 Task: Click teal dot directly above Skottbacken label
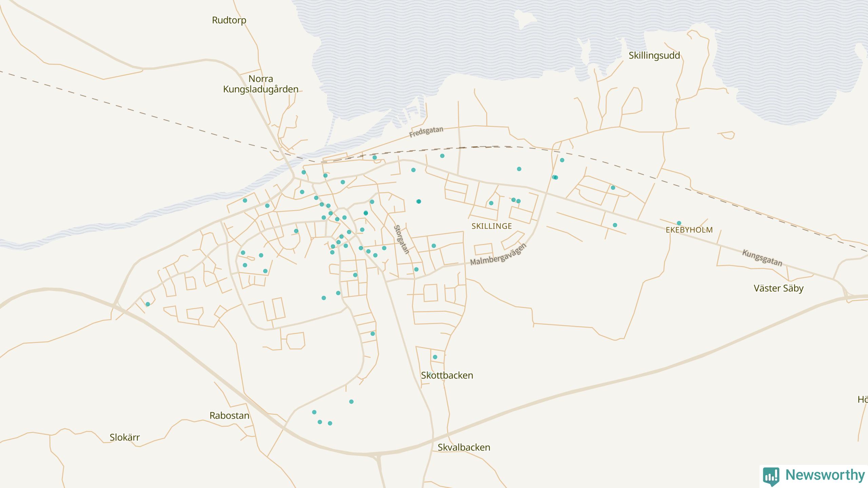(x=435, y=357)
